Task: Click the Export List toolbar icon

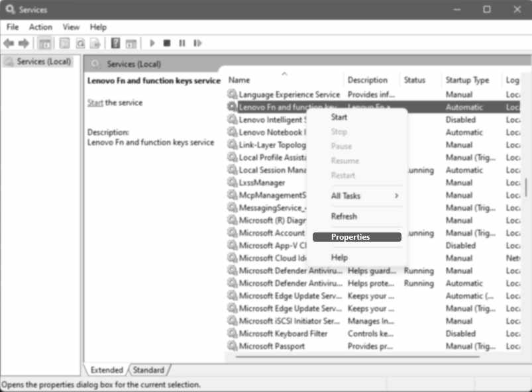Action: tap(95, 43)
